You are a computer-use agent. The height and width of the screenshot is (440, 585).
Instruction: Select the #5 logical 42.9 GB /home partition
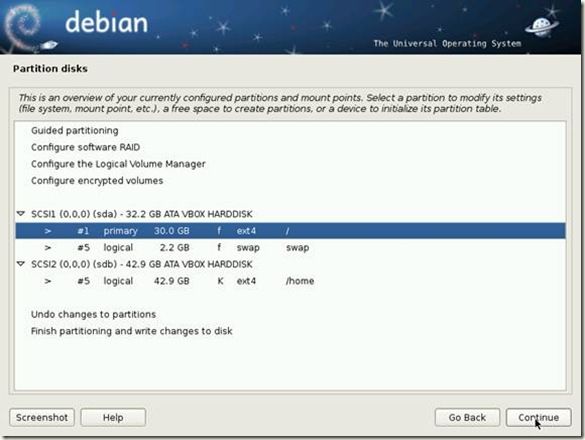[290, 281]
